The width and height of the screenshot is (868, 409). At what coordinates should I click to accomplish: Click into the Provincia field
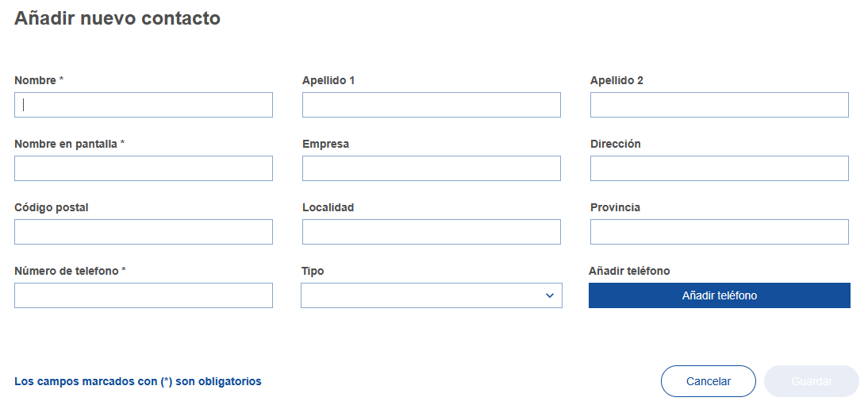[x=719, y=232]
